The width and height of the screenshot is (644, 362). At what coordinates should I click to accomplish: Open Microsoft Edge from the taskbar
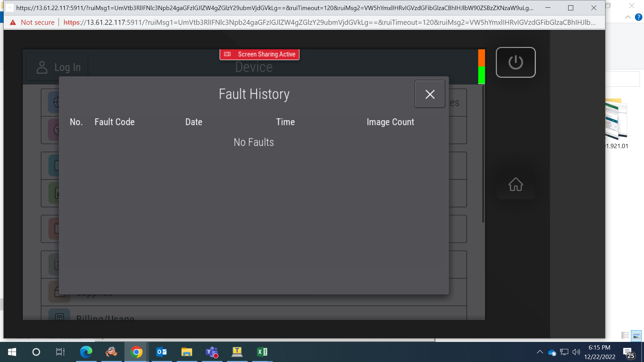point(86,352)
